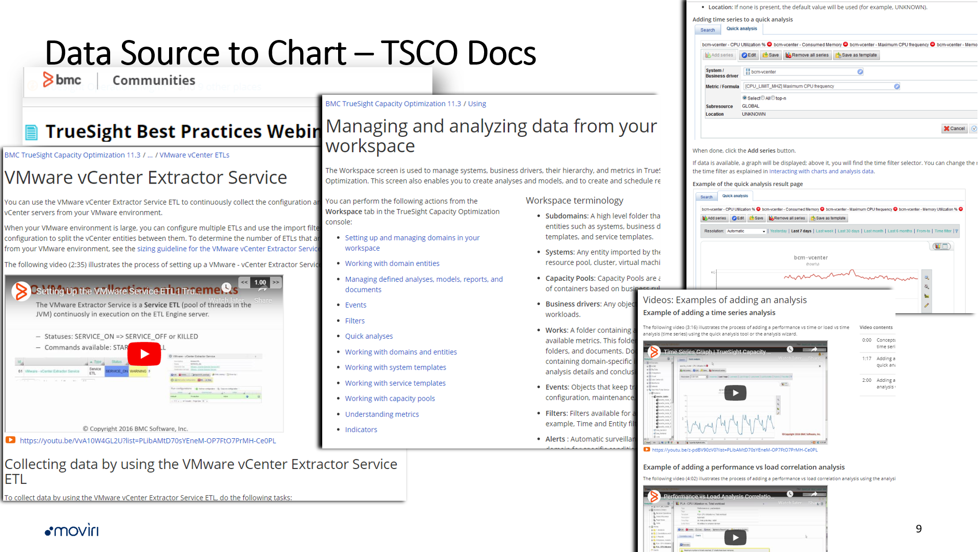Image resolution: width=980 pixels, height=552 pixels.
Task: Click the pencil icon beside the bcm-vcenter chart
Action: 927,305
